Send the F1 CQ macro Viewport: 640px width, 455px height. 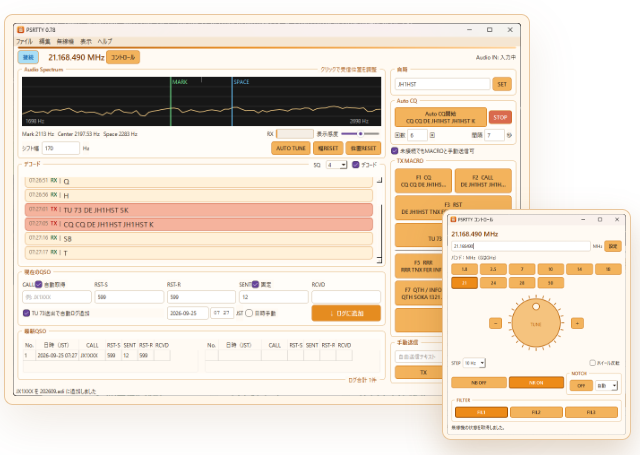click(x=423, y=181)
